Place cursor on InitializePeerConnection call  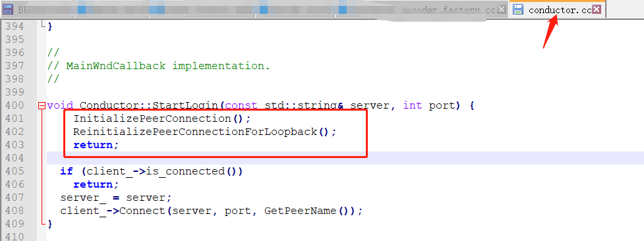coord(153,119)
